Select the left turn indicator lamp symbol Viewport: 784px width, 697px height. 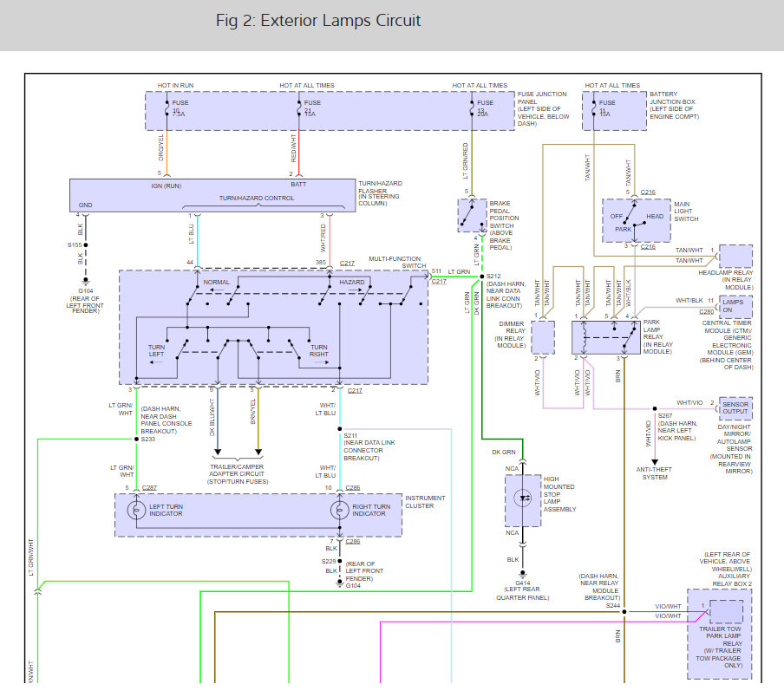(x=136, y=510)
